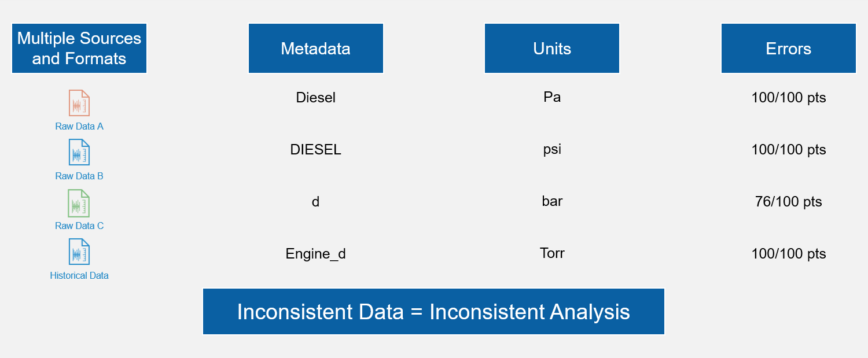The width and height of the screenshot is (868, 358).
Task: Click the blue Raw Data B file icon
Action: point(79,152)
